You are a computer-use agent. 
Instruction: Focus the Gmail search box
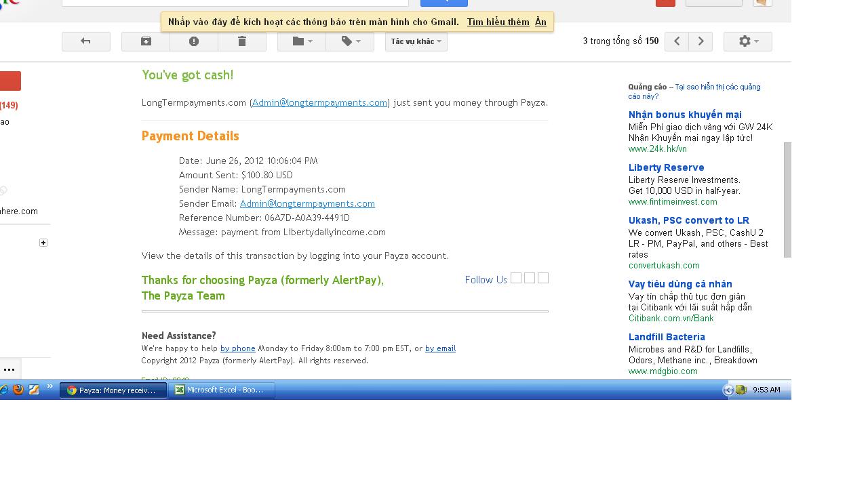235,3
